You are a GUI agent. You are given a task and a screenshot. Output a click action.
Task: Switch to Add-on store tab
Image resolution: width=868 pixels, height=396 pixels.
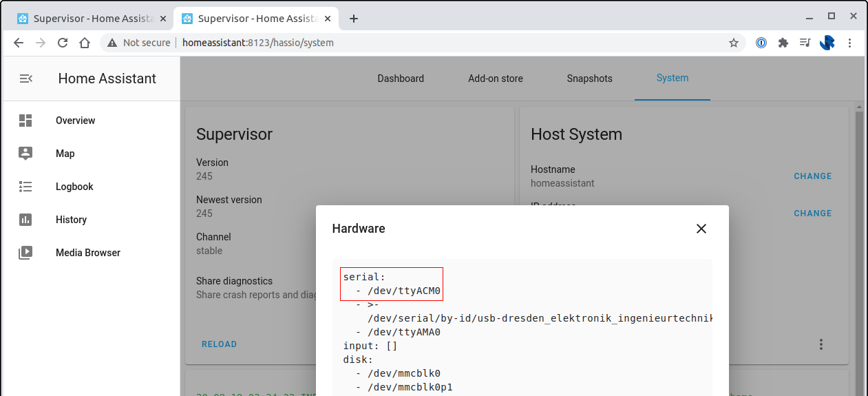pyautogui.click(x=496, y=79)
